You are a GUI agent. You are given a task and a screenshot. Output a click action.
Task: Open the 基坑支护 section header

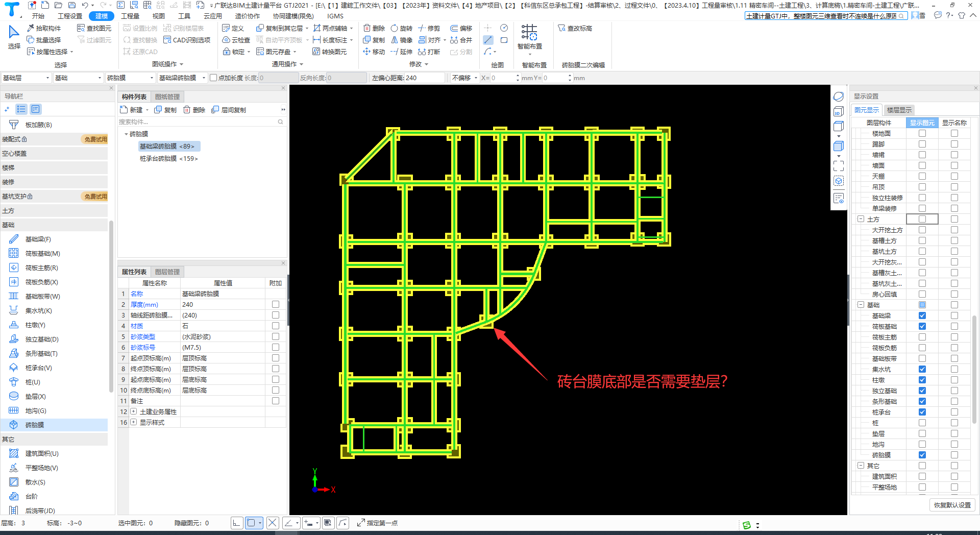[x=54, y=196]
